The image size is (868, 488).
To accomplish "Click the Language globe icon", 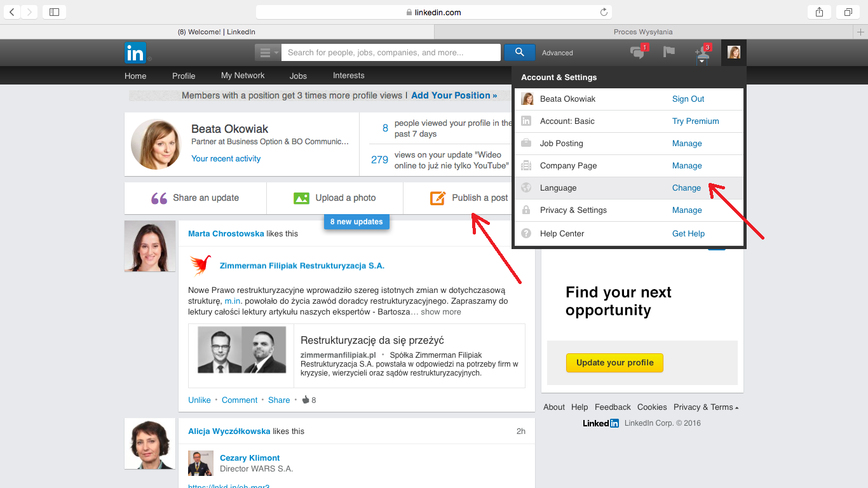I will pos(526,187).
